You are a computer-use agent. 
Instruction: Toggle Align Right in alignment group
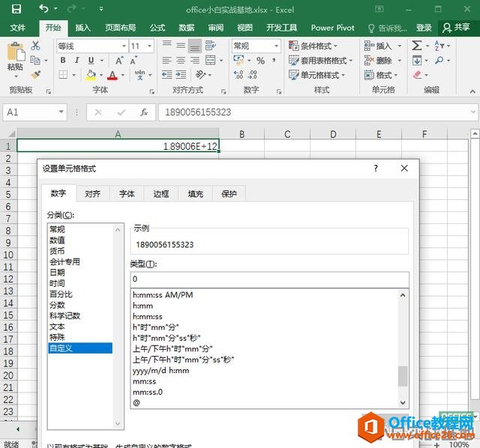click(x=195, y=60)
